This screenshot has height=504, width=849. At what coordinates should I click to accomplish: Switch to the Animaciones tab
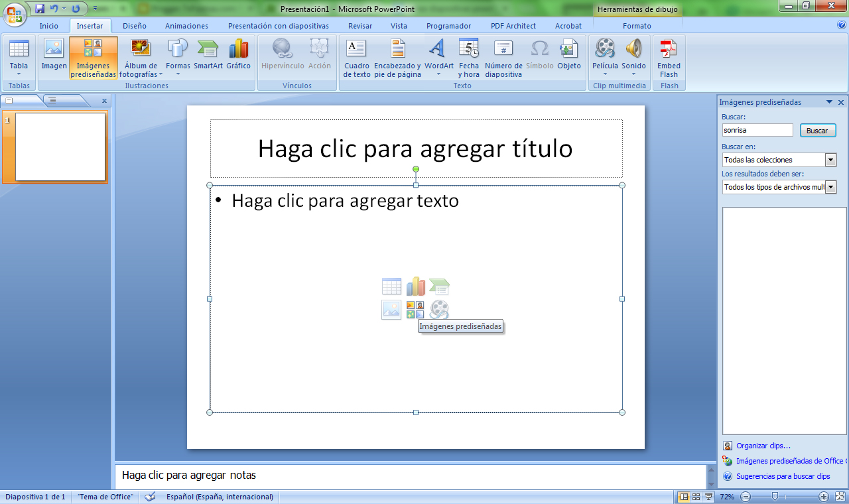pos(186,26)
